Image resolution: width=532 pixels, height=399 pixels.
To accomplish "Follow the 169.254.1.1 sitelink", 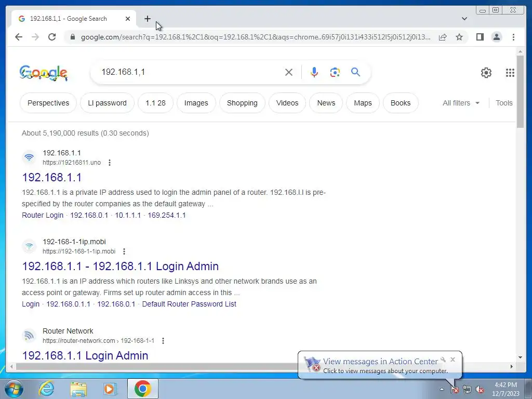I will coord(167,215).
